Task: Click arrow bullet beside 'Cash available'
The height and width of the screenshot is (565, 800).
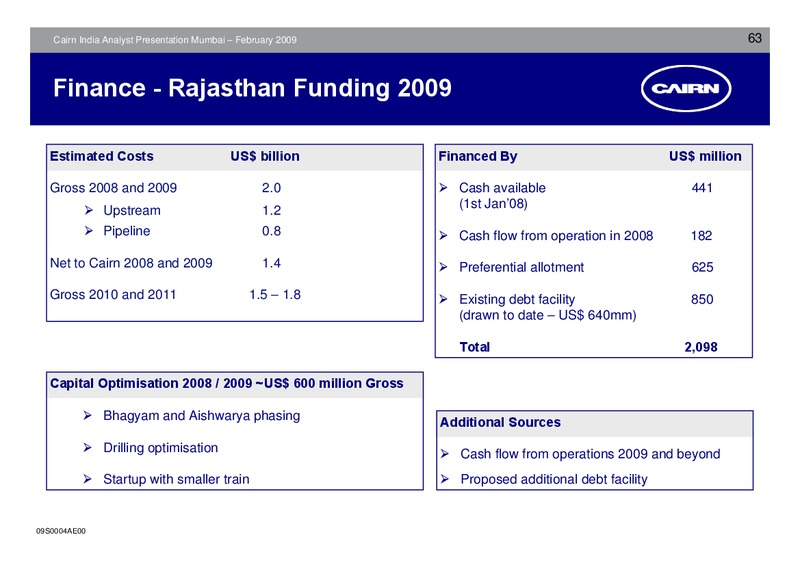Action: click(x=444, y=188)
